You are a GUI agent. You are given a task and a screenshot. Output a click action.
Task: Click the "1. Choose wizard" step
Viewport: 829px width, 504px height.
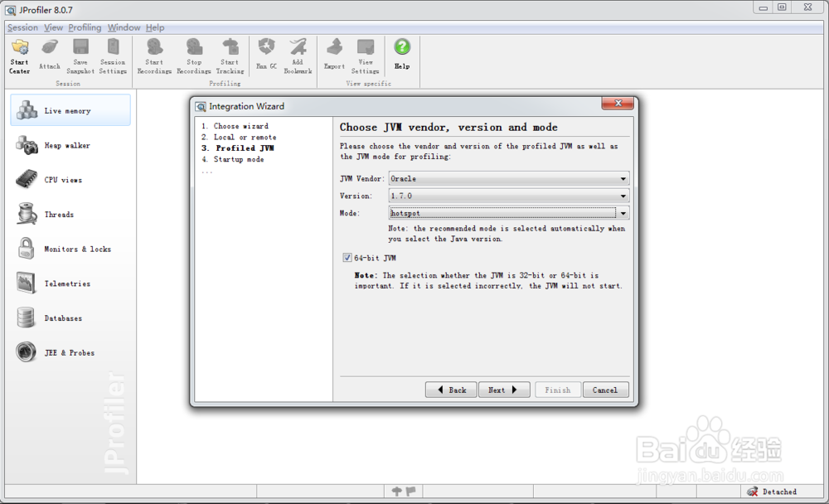[x=235, y=126]
